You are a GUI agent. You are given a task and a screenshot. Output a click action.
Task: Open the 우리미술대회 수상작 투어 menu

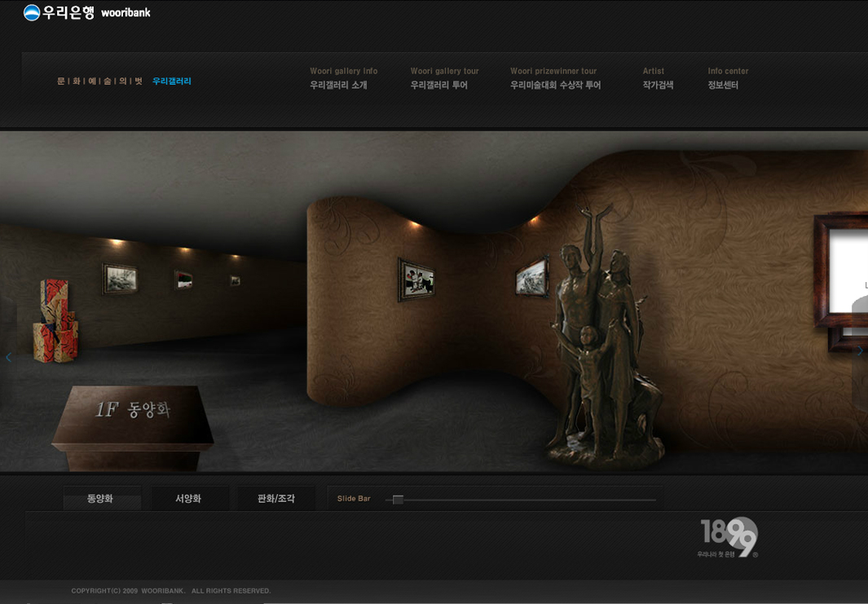pos(555,85)
